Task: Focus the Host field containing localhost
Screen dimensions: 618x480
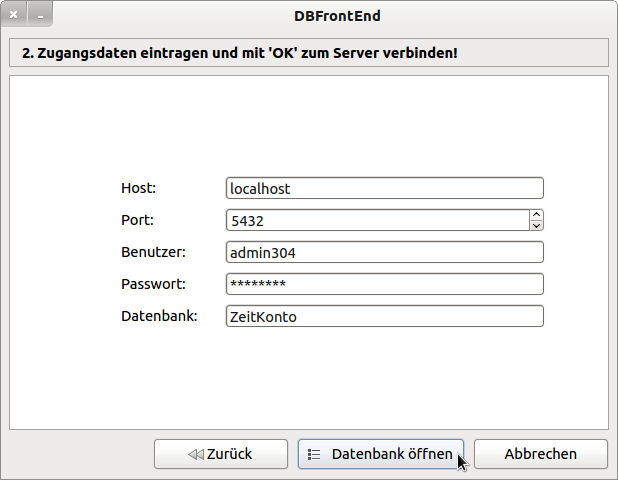Action: click(x=384, y=188)
